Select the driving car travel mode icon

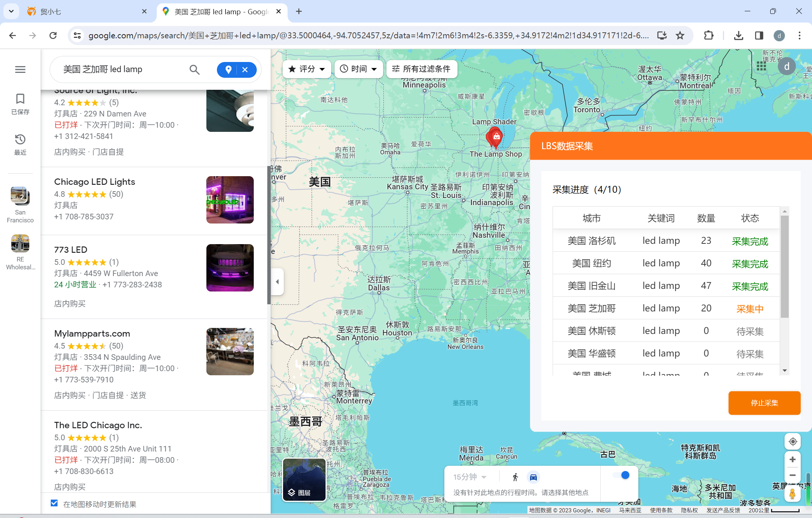click(533, 477)
